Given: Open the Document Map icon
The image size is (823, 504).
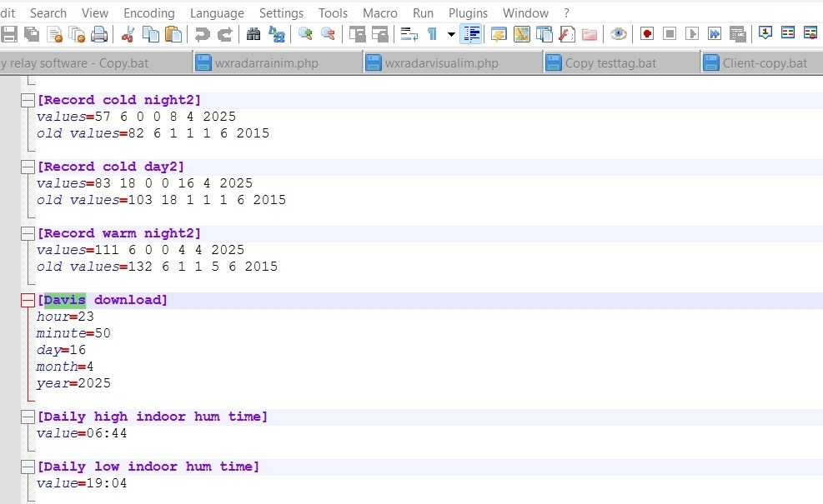Looking at the screenshot, I should tap(522, 34).
